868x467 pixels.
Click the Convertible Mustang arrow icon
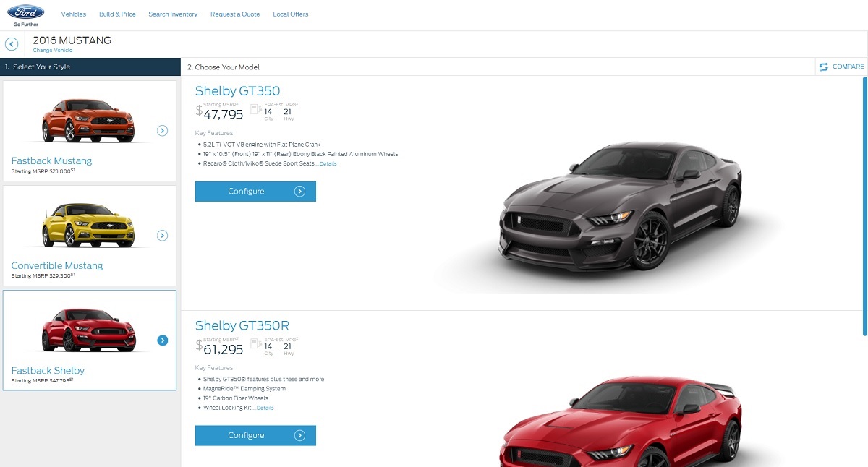click(163, 236)
